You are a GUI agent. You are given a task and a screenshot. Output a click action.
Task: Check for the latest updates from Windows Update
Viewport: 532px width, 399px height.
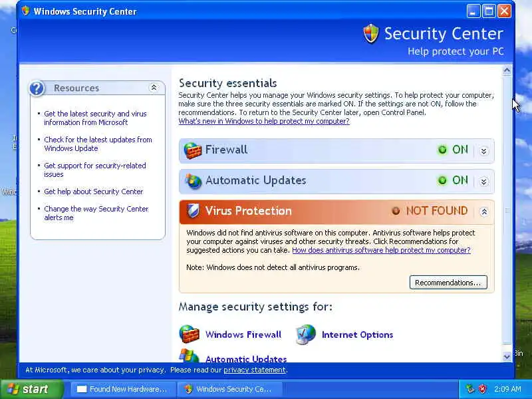(98, 144)
